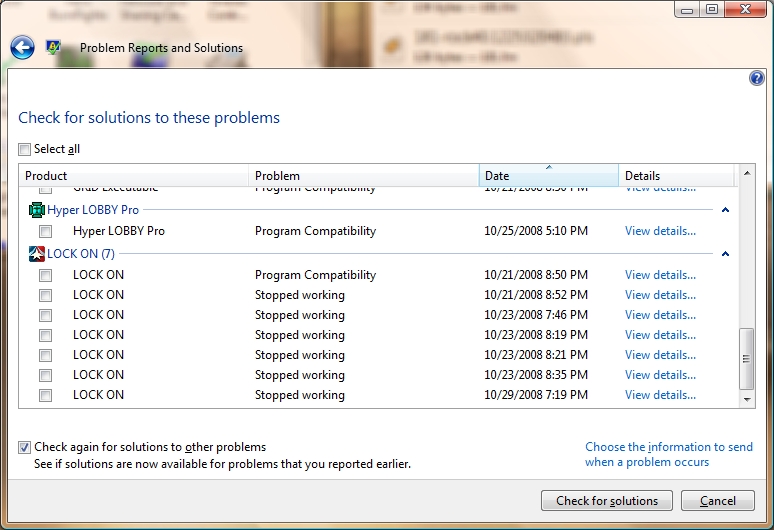Check LOCK ON 10/23/2008 7:46 PM checkbox

pos(45,315)
